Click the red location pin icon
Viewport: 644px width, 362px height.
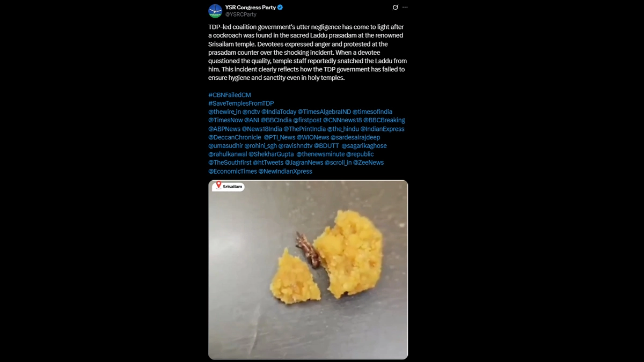pos(218,185)
